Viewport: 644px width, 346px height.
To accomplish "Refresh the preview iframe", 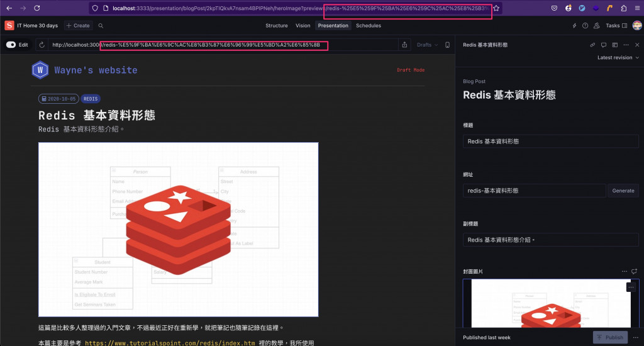I will [x=42, y=45].
